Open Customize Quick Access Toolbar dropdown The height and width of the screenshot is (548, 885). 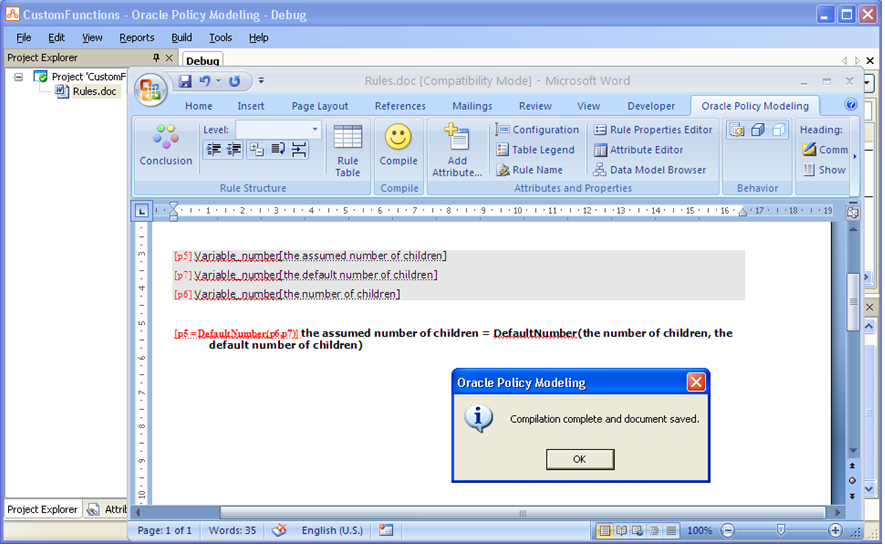tap(261, 81)
